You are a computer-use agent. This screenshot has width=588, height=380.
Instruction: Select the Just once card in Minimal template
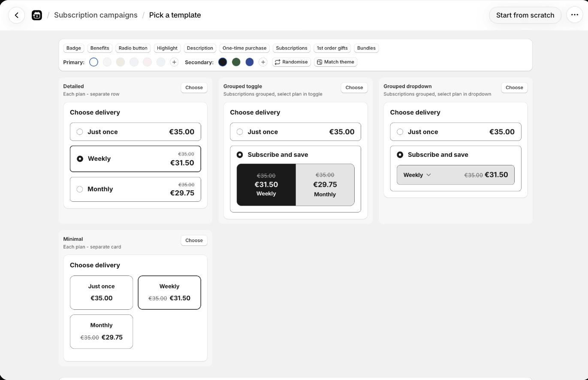[102, 293]
